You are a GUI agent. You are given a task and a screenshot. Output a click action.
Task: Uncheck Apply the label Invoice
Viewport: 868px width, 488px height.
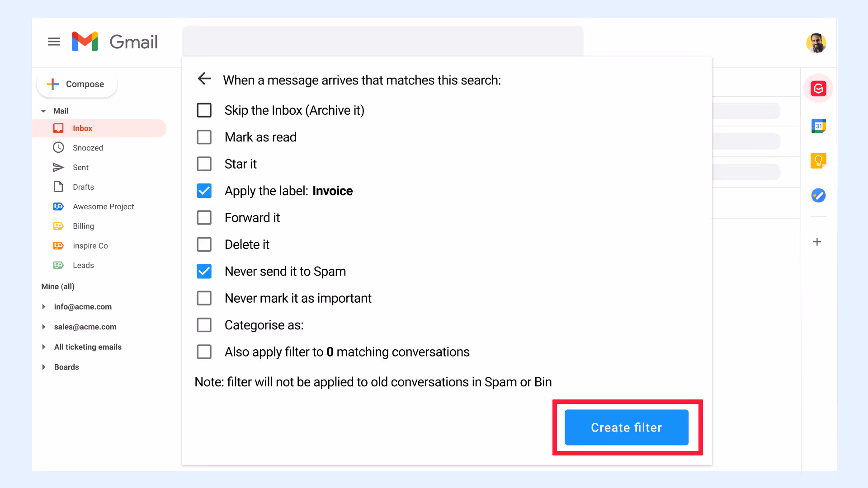204,191
